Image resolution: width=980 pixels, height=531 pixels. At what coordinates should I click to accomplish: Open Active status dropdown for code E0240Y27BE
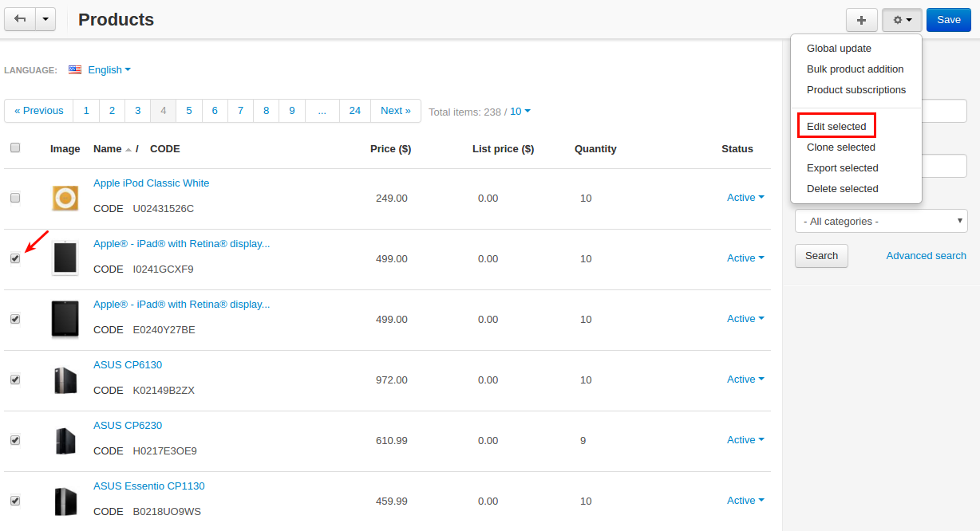point(745,319)
